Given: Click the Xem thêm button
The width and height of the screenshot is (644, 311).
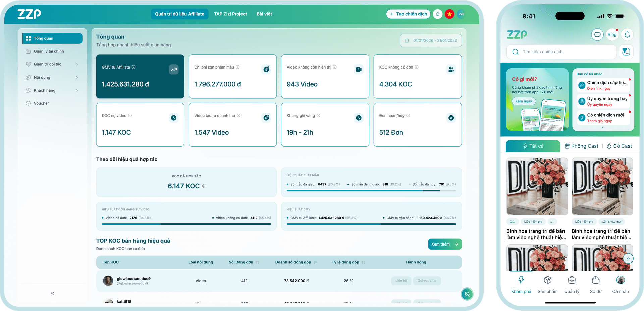Looking at the screenshot, I should pyautogui.click(x=444, y=244).
